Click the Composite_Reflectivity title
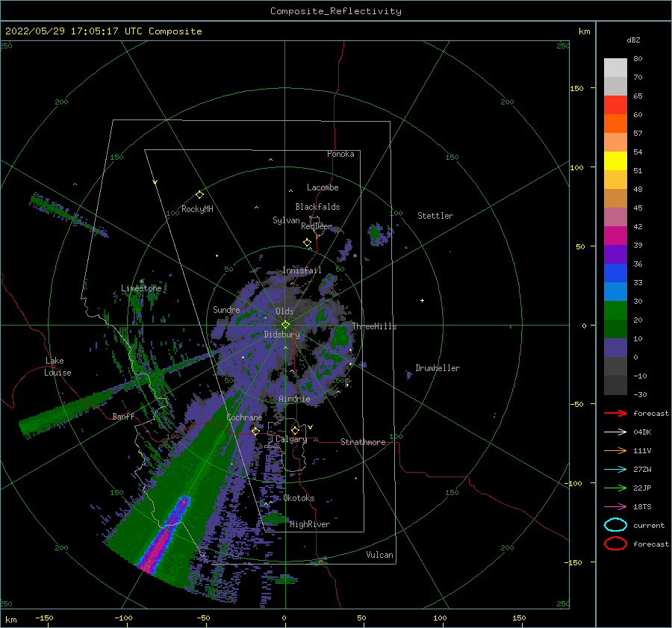This screenshot has width=672, height=628. click(x=336, y=11)
